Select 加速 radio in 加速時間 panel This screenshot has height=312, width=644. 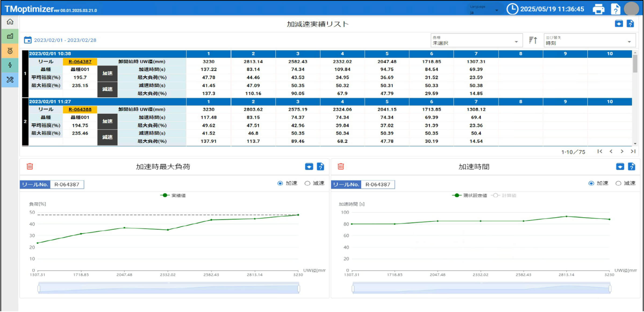pyautogui.click(x=591, y=183)
